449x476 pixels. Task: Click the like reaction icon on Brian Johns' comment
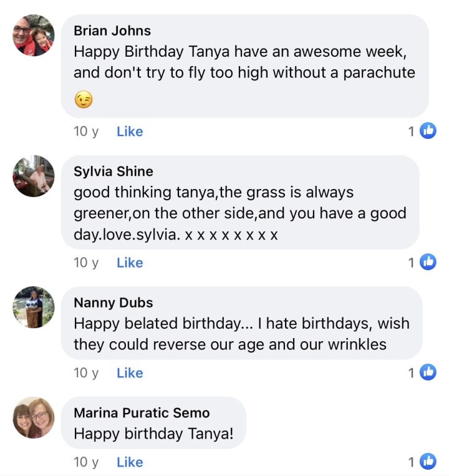428,131
